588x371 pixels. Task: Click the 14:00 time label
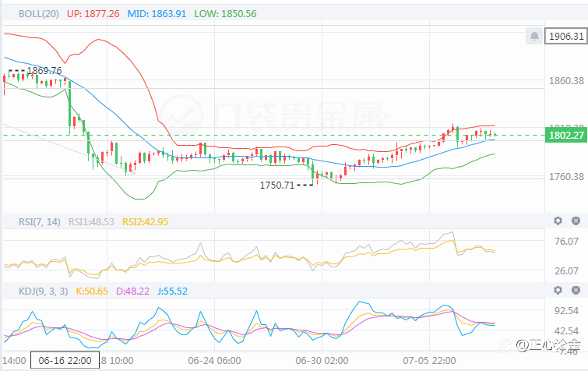coord(14,361)
